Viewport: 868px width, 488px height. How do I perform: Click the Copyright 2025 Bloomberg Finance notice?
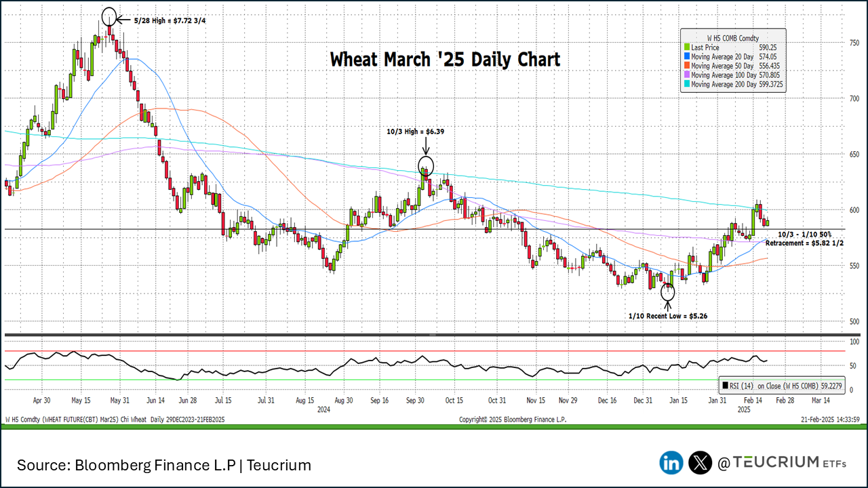point(512,420)
